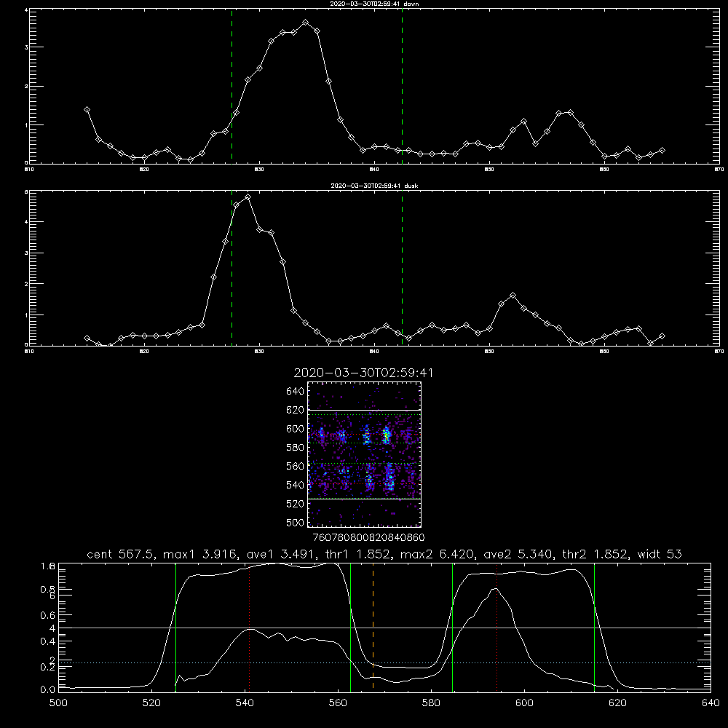This screenshot has width=728, height=728.
Task: Click the '2020-03-30T02:59:41 dusk' plot title
Action: [x=374, y=186]
